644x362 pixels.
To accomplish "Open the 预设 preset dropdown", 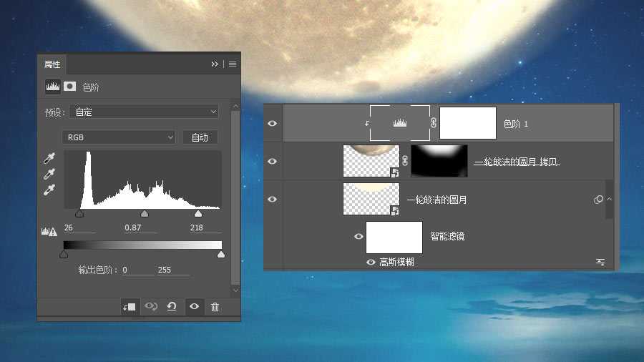I will click(145, 112).
